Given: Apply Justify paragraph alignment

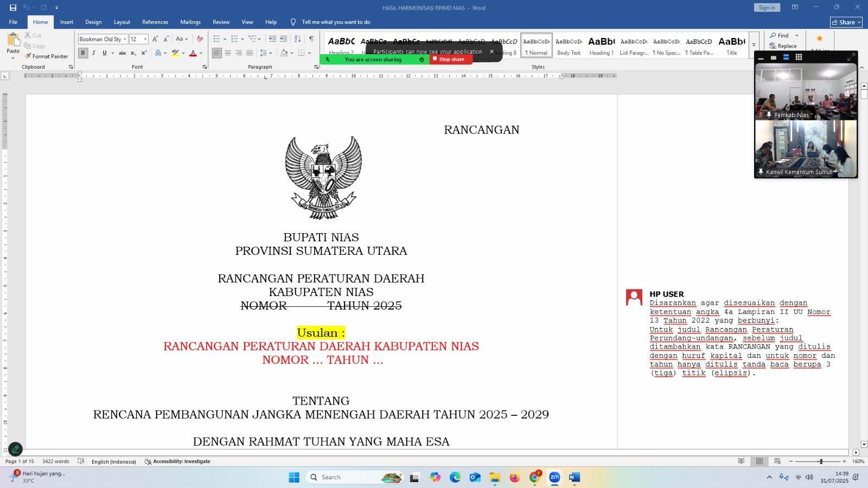Looking at the screenshot, I should tap(250, 53).
